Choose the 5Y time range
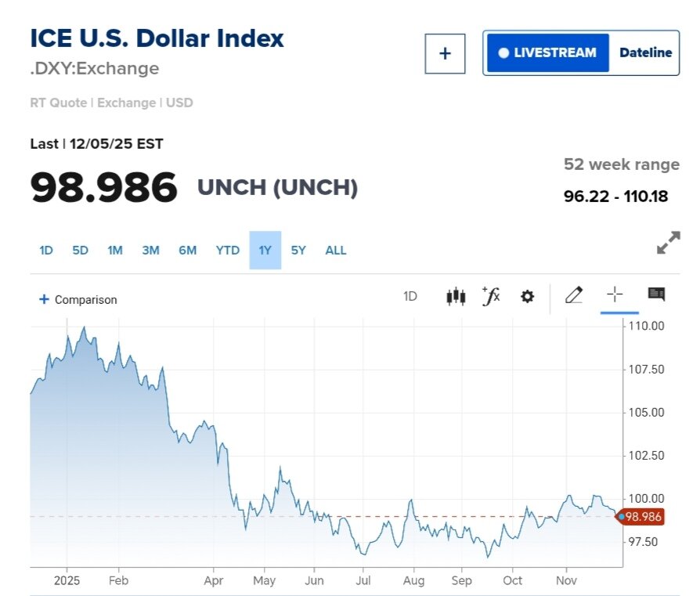The image size is (700, 596). pos(298,251)
